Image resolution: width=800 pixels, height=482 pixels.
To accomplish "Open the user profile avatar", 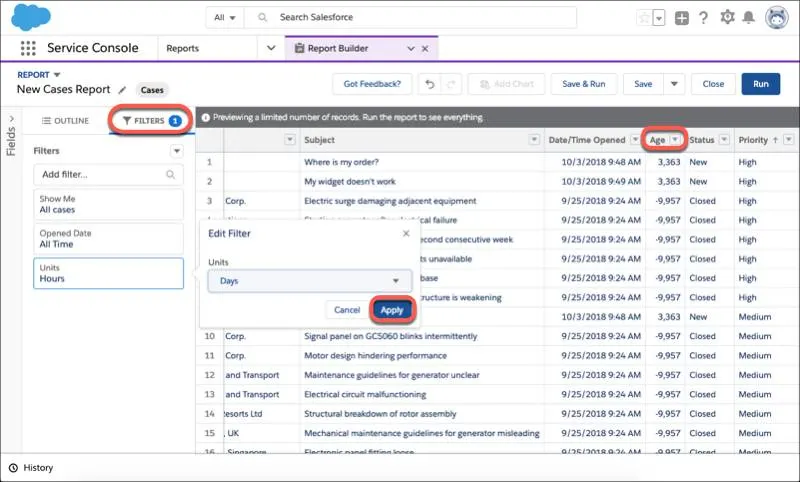I will click(x=777, y=17).
